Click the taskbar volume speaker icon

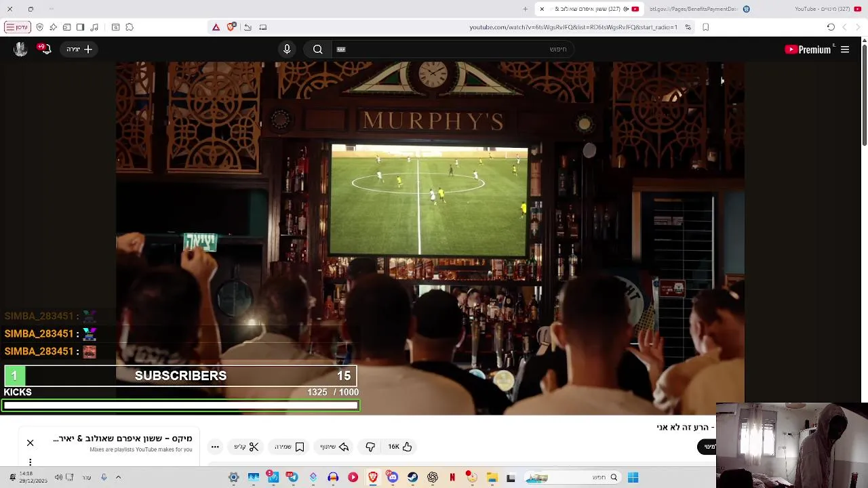click(58, 477)
